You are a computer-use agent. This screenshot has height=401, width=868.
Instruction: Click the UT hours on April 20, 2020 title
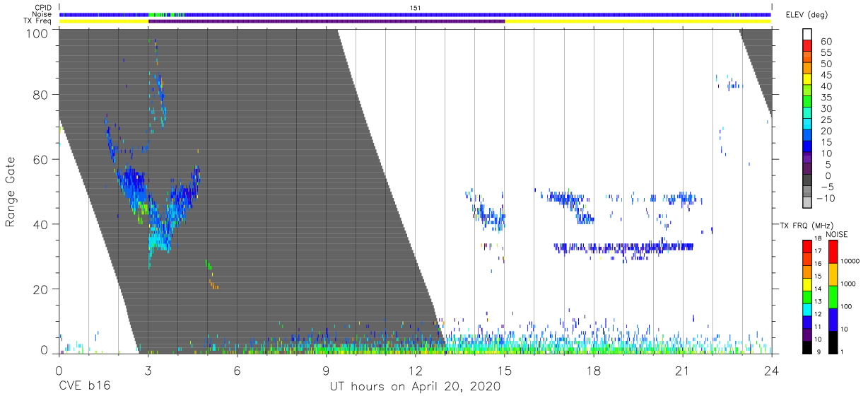tap(416, 387)
